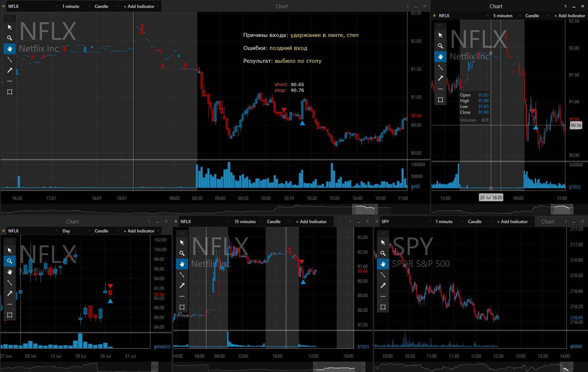Select the pointer tool in NFLX 1 minute chart
This screenshot has width=588, height=372.
click(10, 27)
